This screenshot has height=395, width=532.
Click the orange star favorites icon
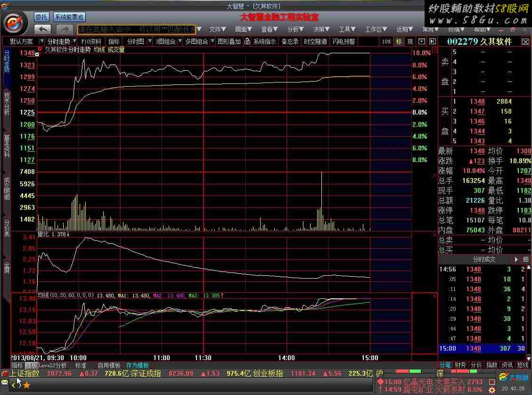pos(26,385)
